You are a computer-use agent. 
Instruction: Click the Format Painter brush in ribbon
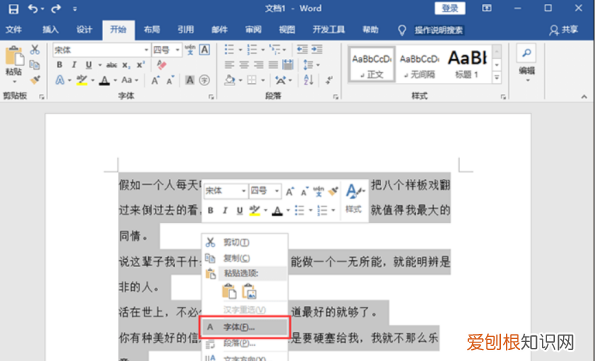point(35,80)
